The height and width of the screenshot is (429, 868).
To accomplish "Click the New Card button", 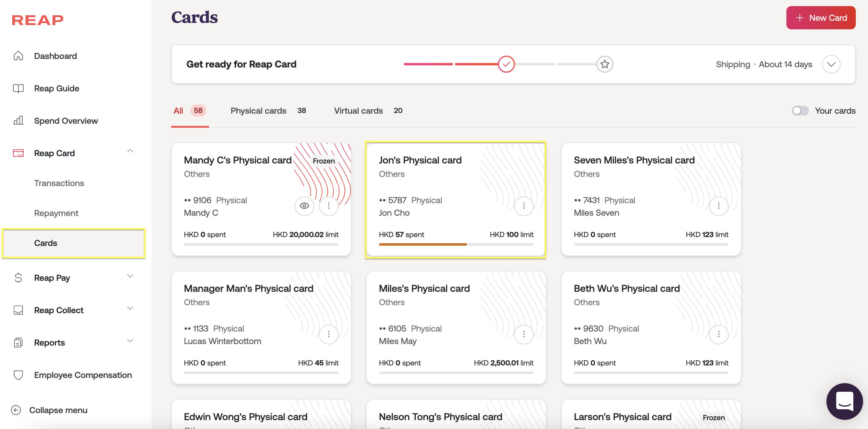I will (821, 18).
